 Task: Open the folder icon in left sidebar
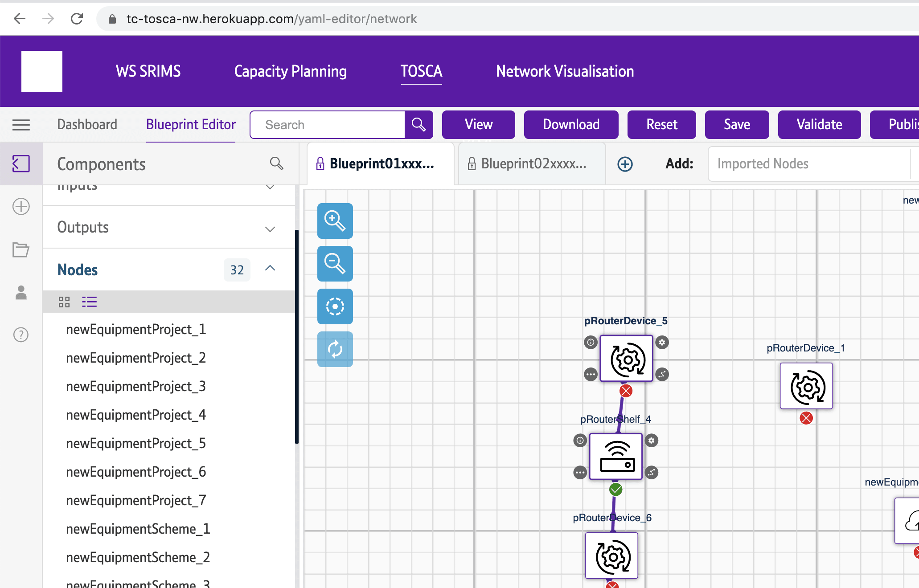[x=21, y=249]
